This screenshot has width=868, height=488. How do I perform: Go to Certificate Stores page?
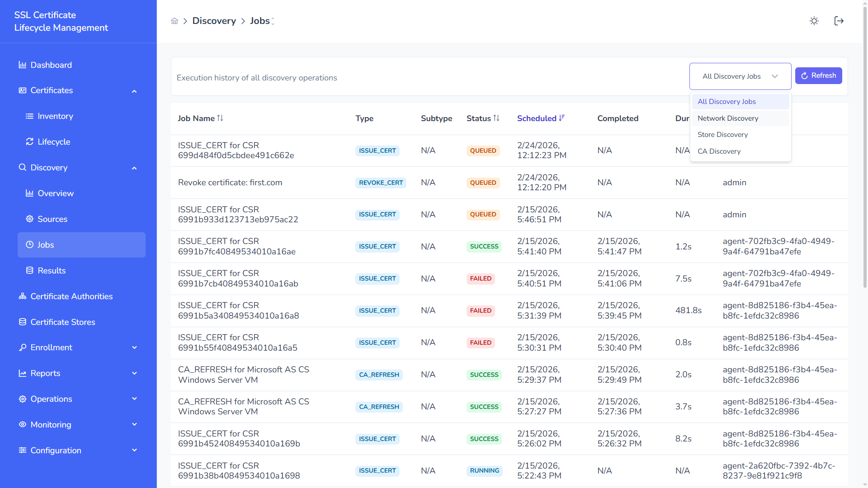tap(63, 322)
